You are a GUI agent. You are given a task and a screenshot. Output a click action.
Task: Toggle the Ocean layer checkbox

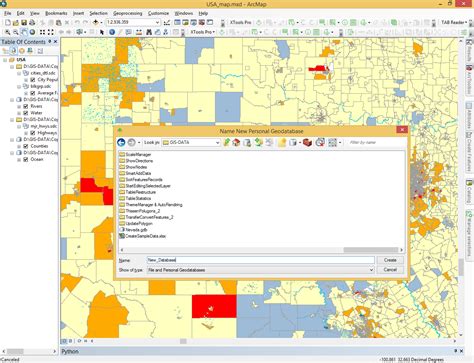pyautogui.click(x=26, y=160)
